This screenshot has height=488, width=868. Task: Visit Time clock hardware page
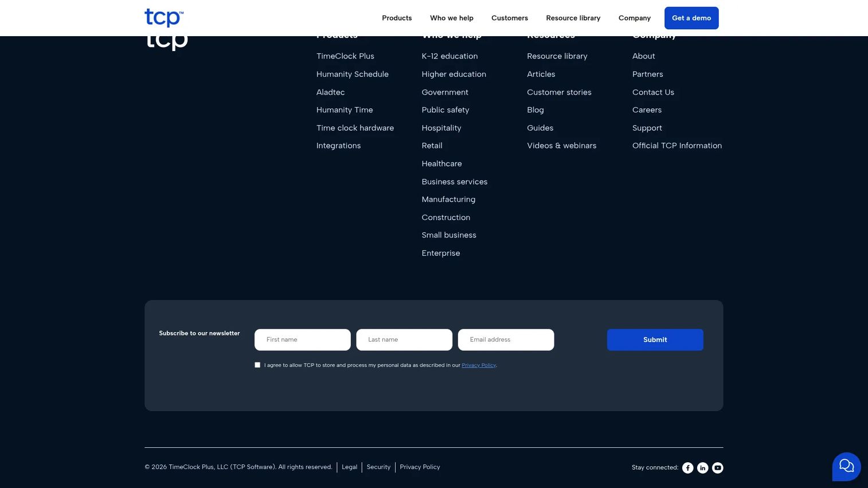pyautogui.click(x=355, y=128)
